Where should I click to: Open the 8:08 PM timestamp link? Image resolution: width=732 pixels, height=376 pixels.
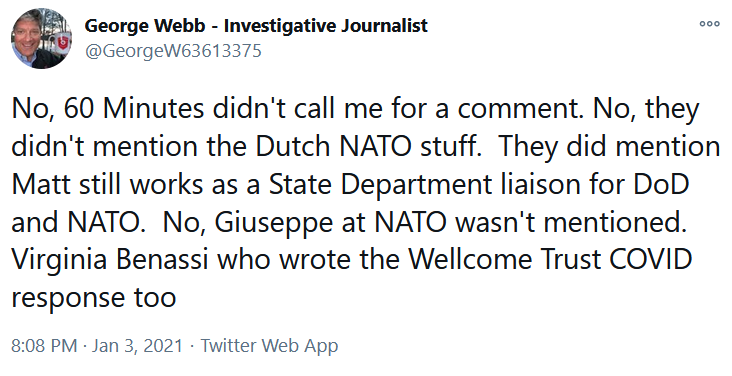(44, 346)
